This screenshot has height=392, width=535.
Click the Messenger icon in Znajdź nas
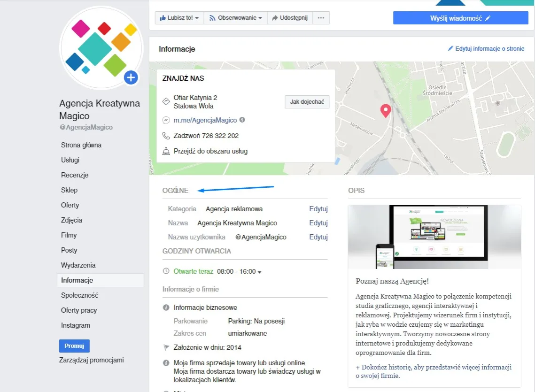[x=166, y=120]
